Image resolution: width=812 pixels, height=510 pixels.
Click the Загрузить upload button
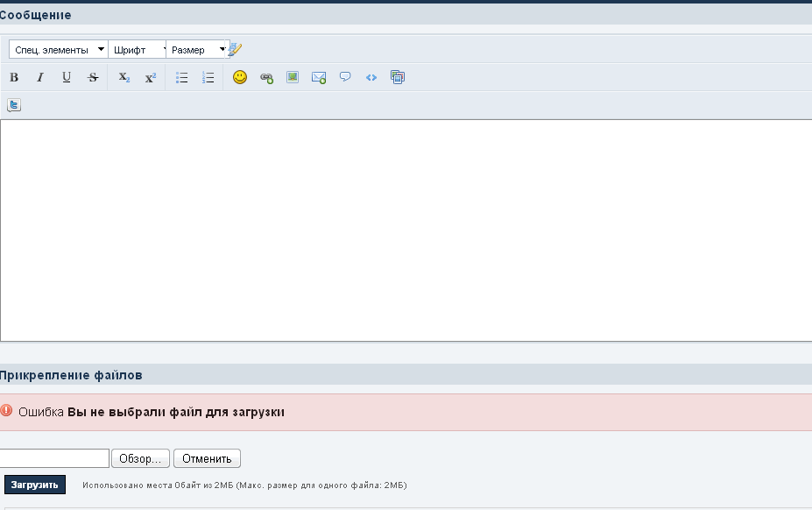pyautogui.click(x=35, y=485)
